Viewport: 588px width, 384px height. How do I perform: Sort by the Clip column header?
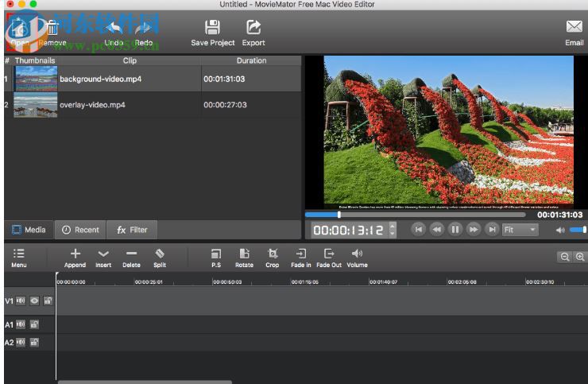pyautogui.click(x=130, y=60)
